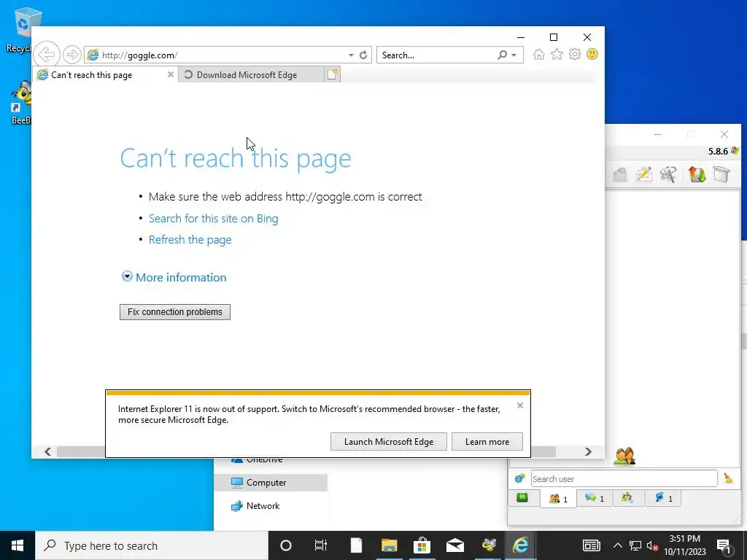The height and width of the screenshot is (560, 747).
Task: Click the broom clear icon beside Search user
Action: pyautogui.click(x=729, y=478)
